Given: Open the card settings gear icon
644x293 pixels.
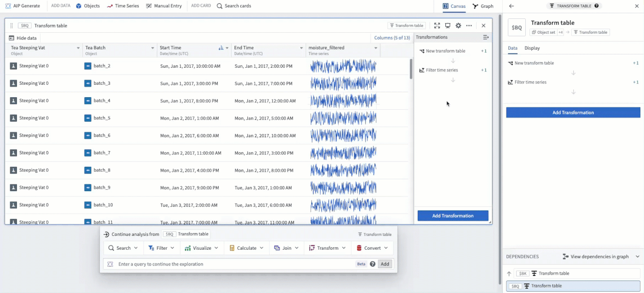Looking at the screenshot, I should [458, 26].
